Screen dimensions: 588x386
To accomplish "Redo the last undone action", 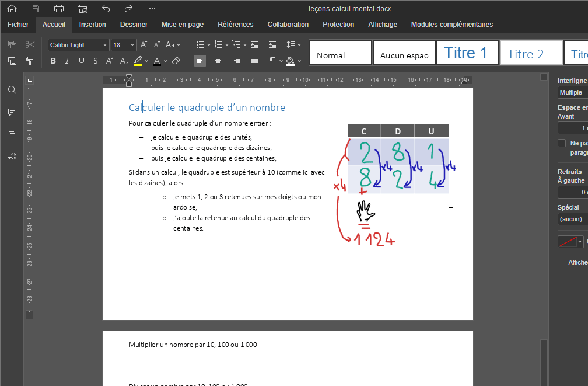I will 128,9.
